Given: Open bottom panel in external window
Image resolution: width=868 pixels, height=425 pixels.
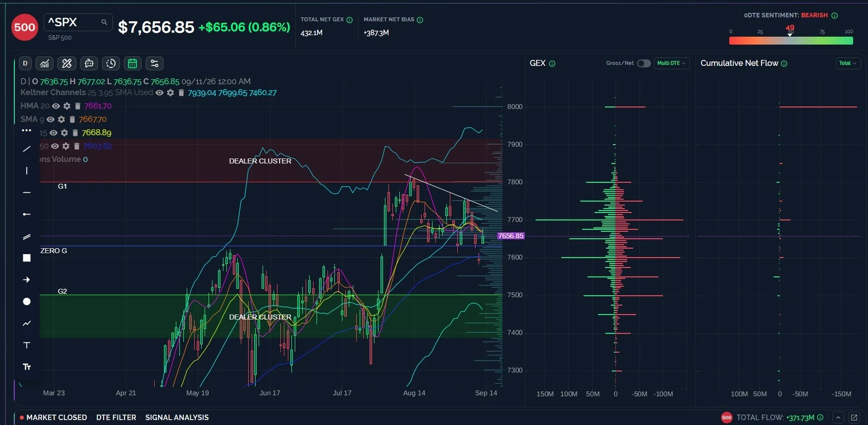Looking at the screenshot, I should coord(854,418).
